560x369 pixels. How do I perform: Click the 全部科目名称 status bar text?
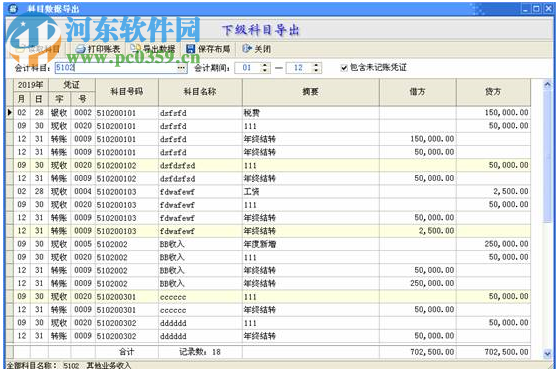click(69, 365)
